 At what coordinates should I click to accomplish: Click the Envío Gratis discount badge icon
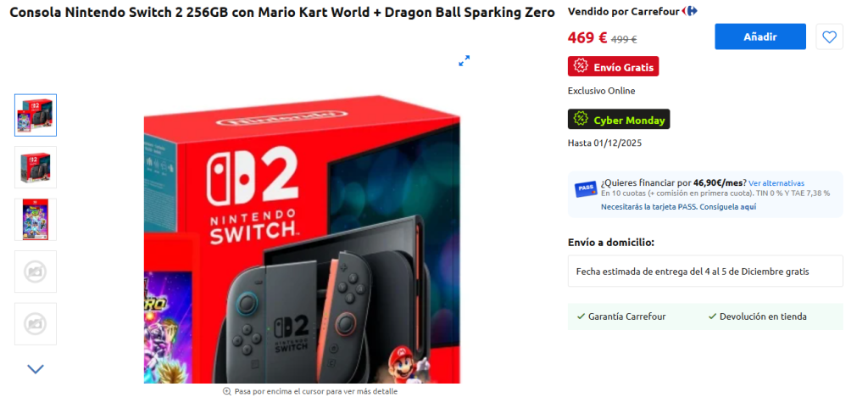[580, 66]
